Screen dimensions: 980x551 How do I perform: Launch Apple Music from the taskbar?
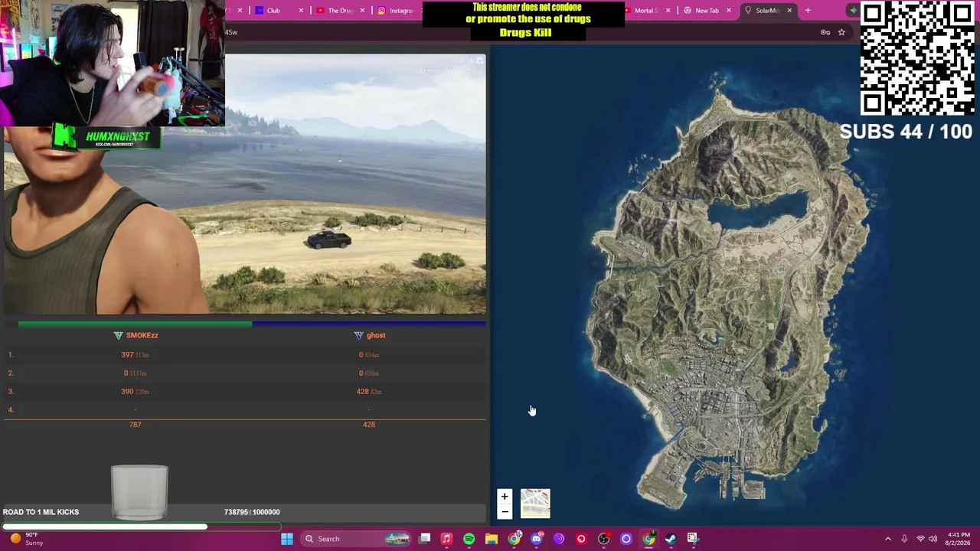pyautogui.click(x=446, y=539)
